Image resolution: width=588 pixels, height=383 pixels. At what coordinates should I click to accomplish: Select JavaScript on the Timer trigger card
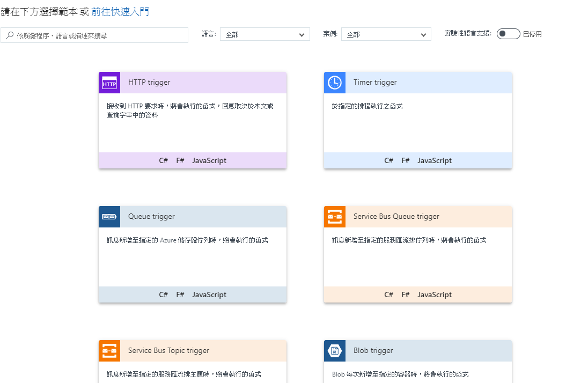point(434,160)
